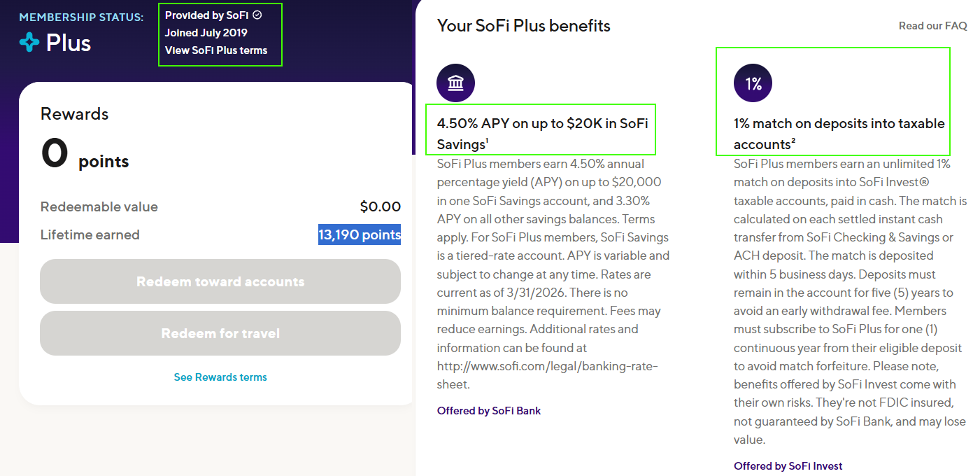
Task: Select the highlighted 13,190 points value
Action: coord(360,234)
